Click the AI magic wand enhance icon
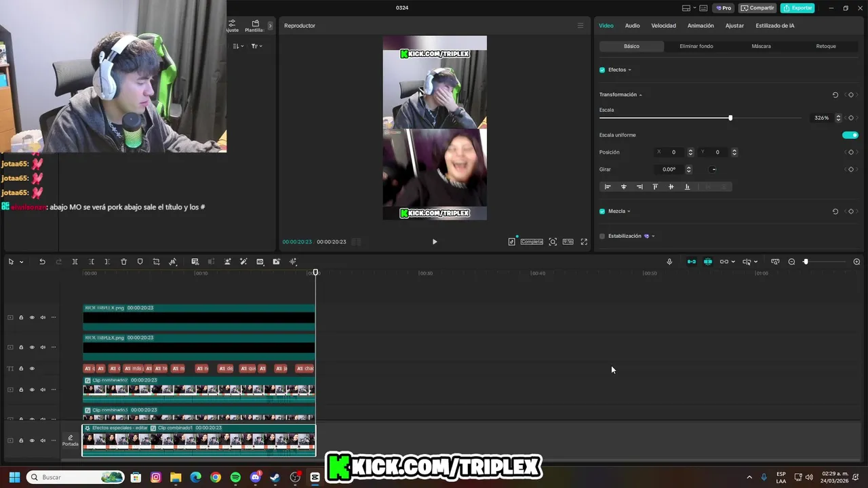 (x=243, y=262)
